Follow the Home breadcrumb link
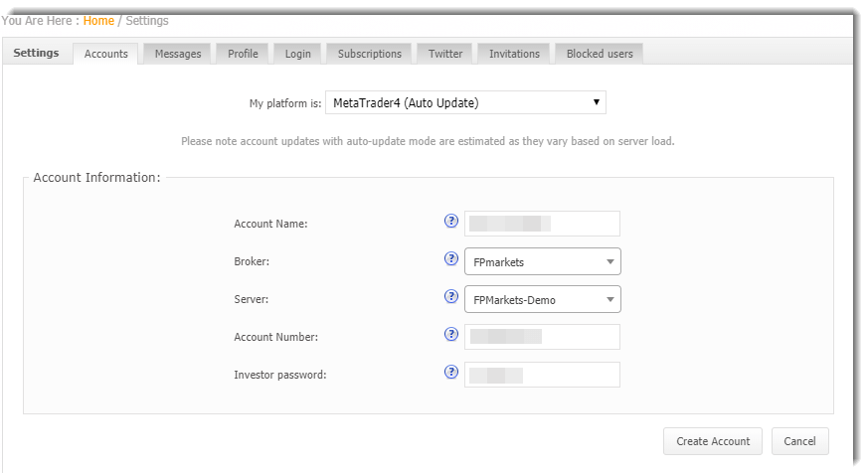Viewport: 868px width, 473px height. click(x=98, y=20)
